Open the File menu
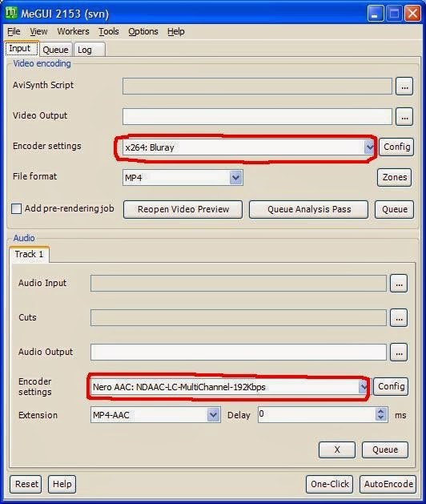 14,31
